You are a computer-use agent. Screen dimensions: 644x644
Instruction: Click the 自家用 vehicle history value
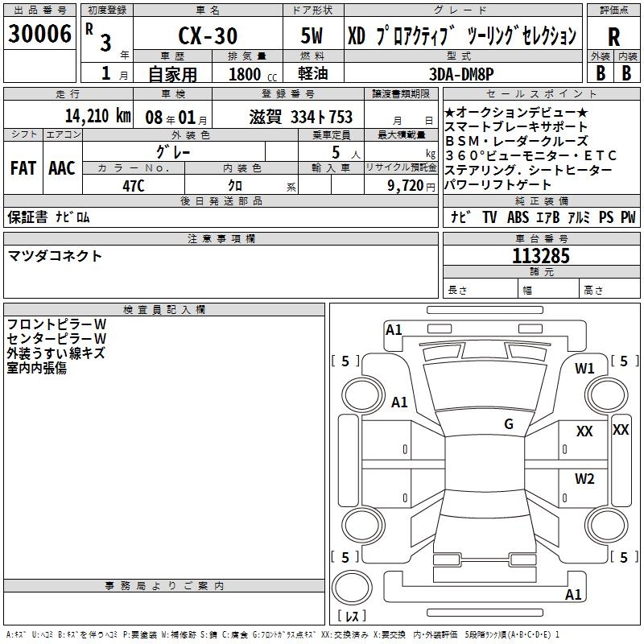[x=172, y=74]
